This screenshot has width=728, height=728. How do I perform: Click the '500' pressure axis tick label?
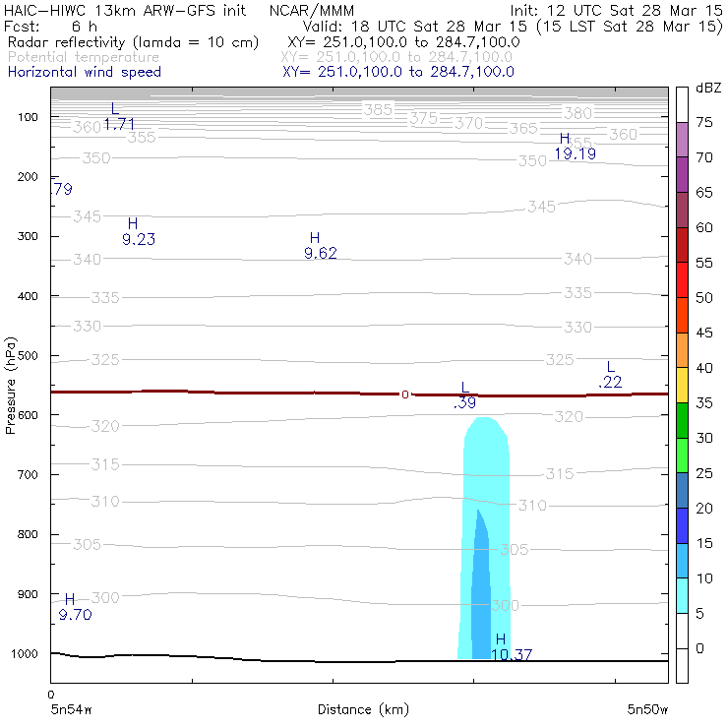pos(28,355)
